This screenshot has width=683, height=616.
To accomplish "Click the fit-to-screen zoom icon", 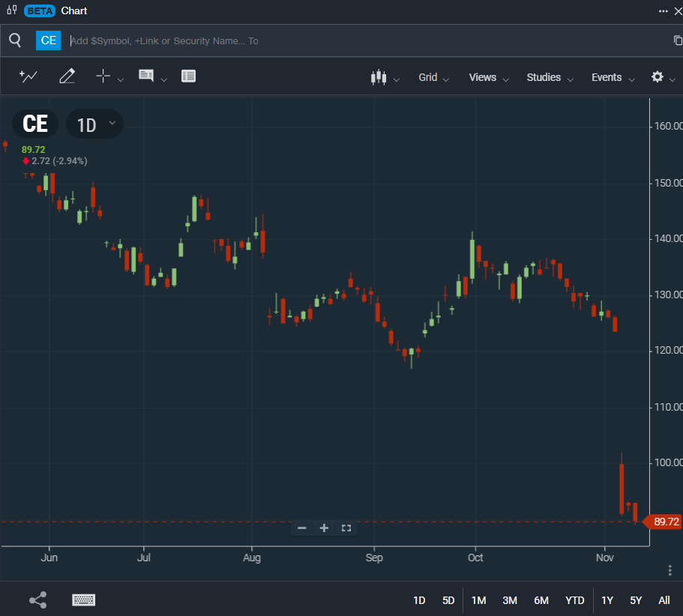I will 346,528.
